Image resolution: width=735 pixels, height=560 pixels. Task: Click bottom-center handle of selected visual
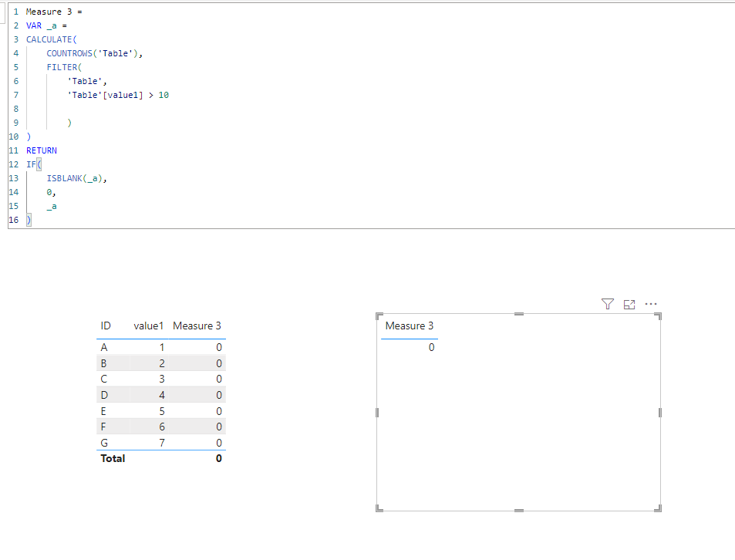(519, 511)
